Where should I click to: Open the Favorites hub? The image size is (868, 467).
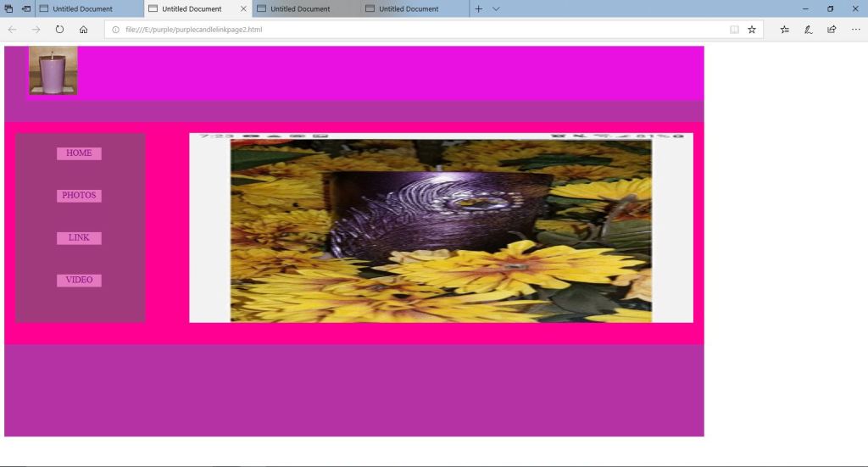pyautogui.click(x=785, y=29)
